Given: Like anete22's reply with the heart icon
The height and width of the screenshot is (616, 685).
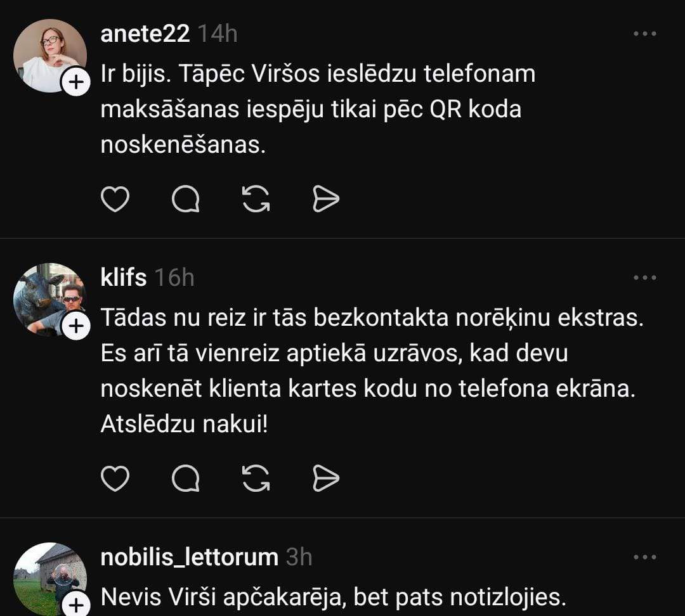Looking at the screenshot, I should click(x=115, y=200).
